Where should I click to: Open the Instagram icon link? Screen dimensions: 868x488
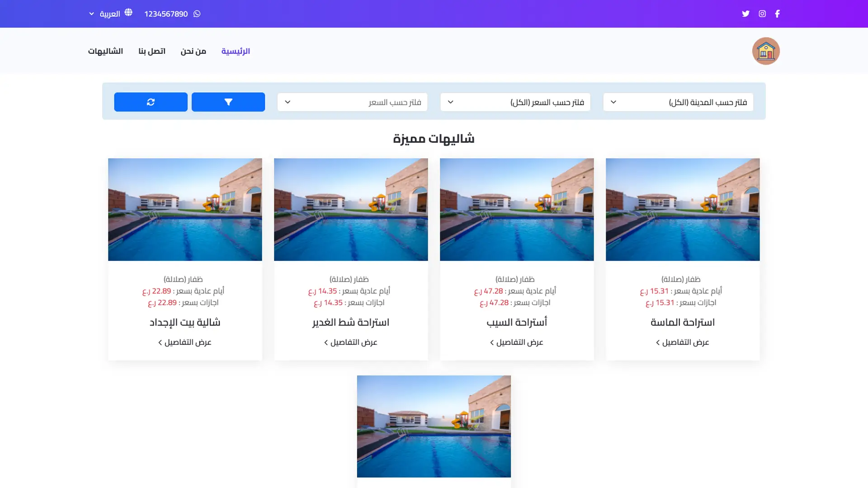click(762, 14)
